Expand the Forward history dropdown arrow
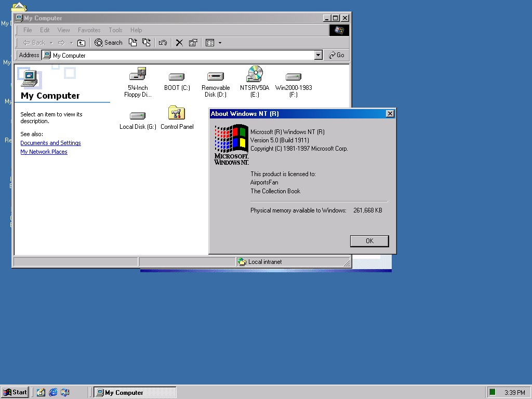Viewport: 532px width, 399px height. [x=71, y=43]
